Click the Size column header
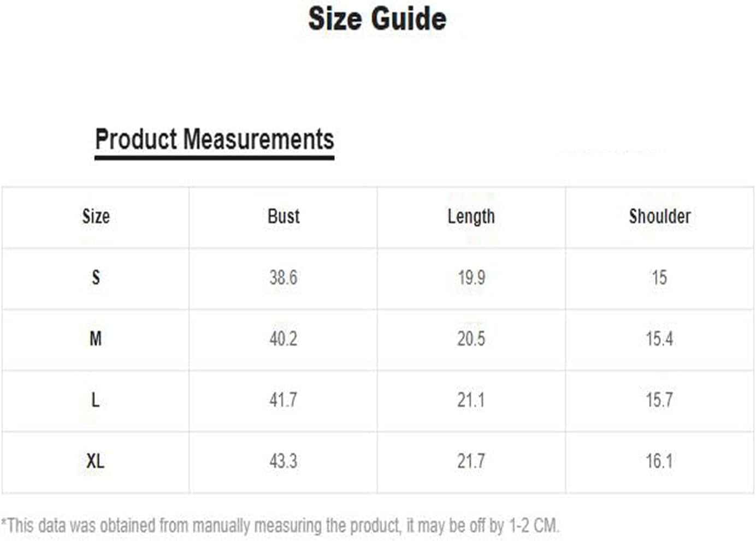756x541 pixels. tap(96, 217)
